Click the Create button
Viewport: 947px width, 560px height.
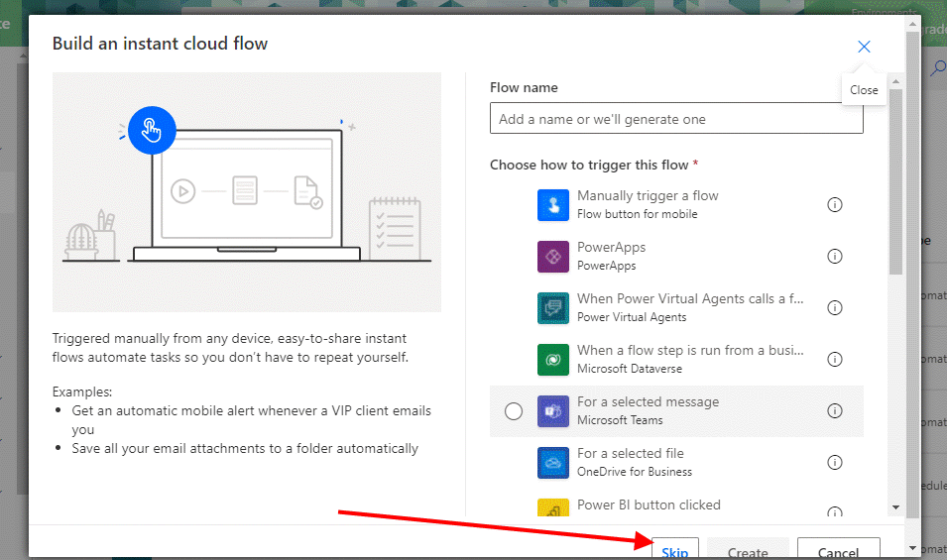coord(748,548)
